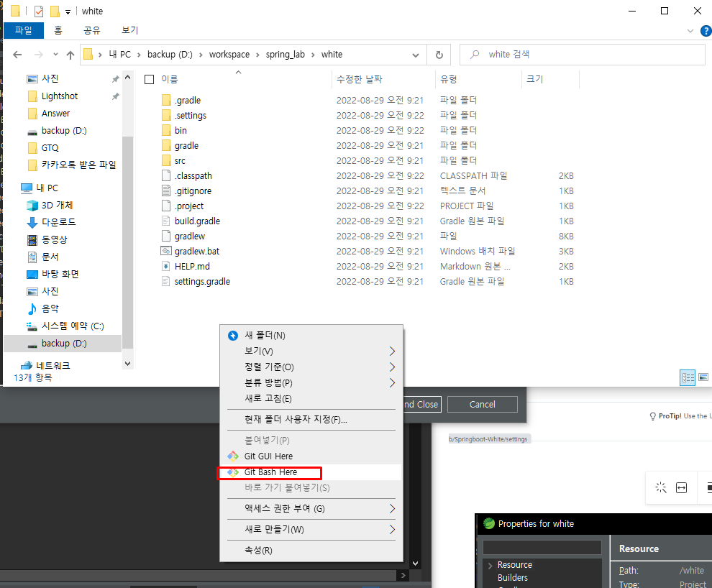Select the HELP.md file icon
The image size is (712, 588).
click(167, 266)
